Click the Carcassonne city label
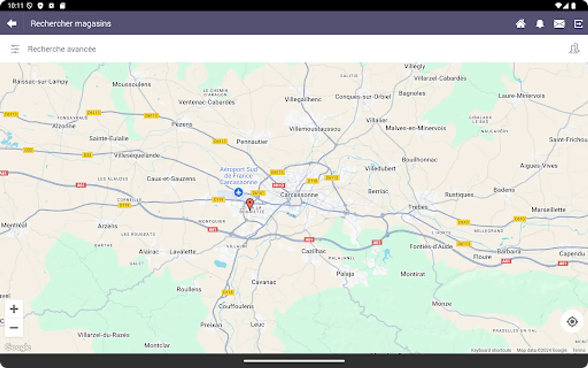 (298, 195)
